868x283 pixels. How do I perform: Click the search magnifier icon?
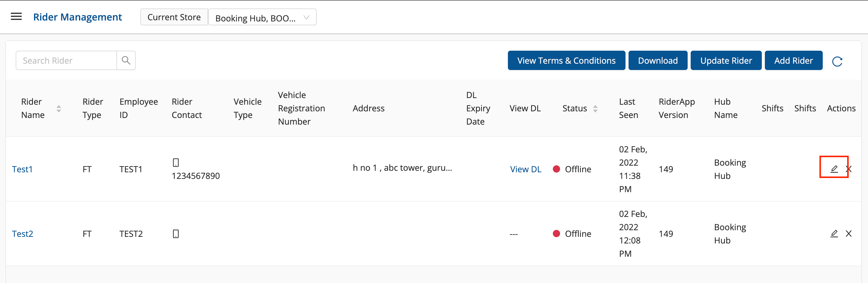click(126, 61)
